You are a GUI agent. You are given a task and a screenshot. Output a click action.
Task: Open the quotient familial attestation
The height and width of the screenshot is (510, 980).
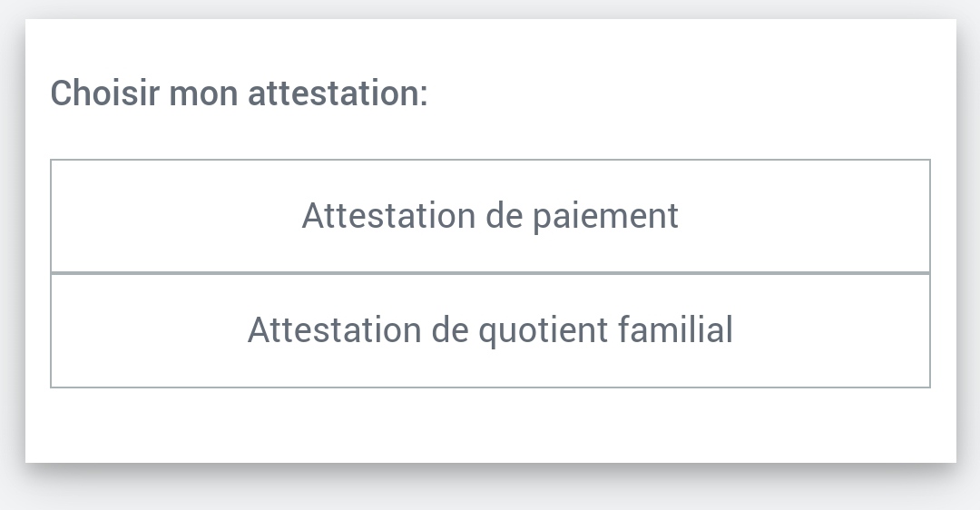tap(490, 330)
